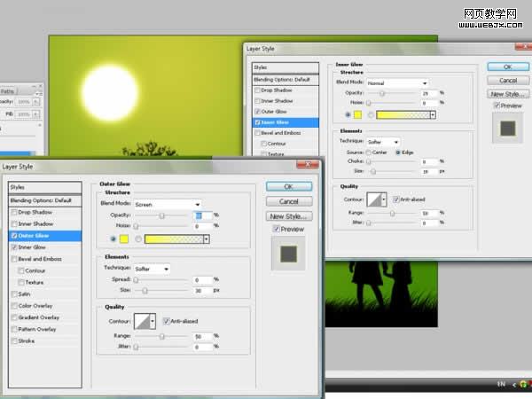The width and height of the screenshot is (532, 399).
Task: Enable Color Overlay checkbox
Action: point(14,306)
